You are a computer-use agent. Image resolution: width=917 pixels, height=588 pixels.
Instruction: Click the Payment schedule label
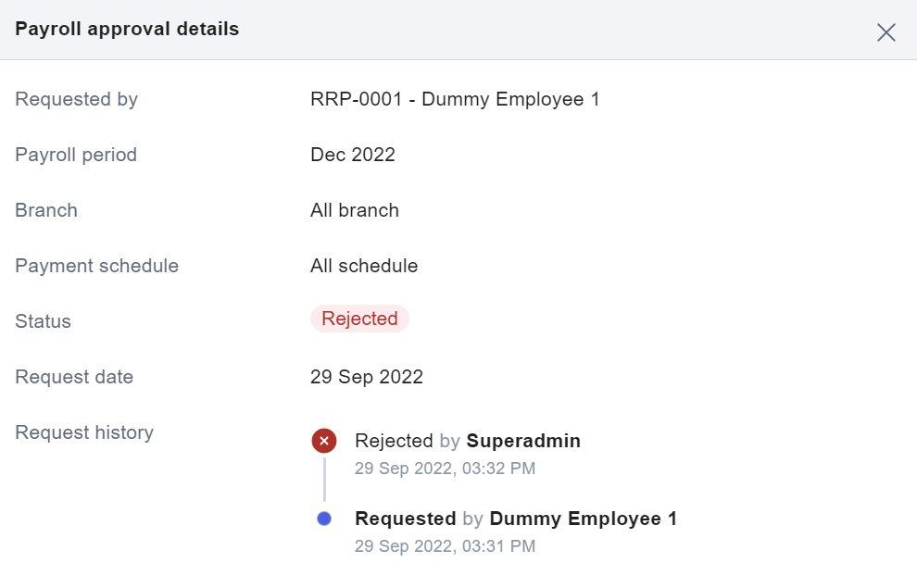pyautogui.click(x=96, y=266)
